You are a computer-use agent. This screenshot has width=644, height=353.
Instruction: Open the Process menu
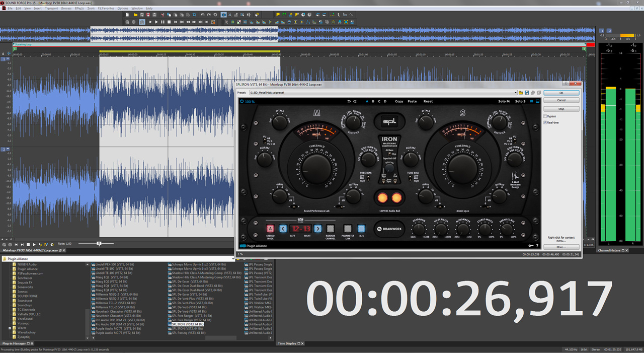pos(66,9)
